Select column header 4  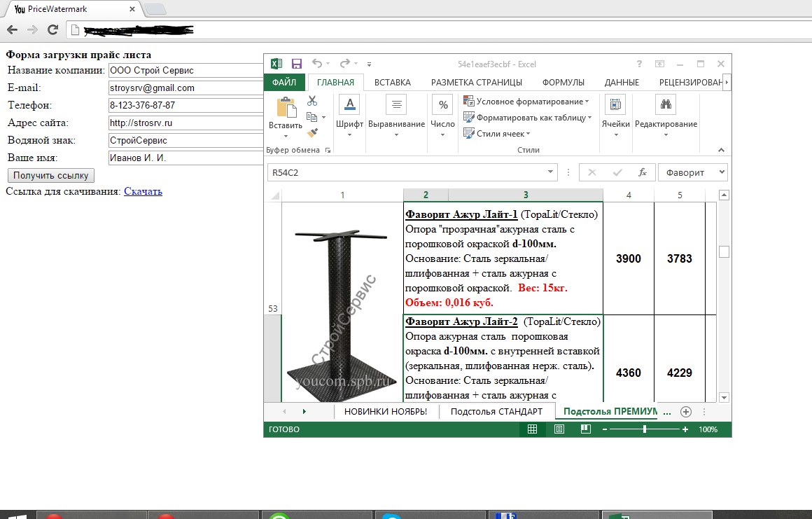click(629, 195)
